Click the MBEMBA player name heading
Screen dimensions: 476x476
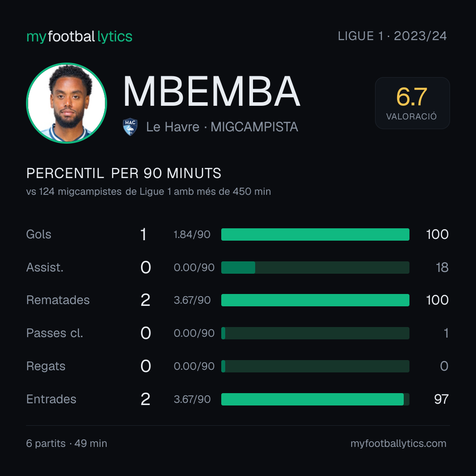click(212, 91)
